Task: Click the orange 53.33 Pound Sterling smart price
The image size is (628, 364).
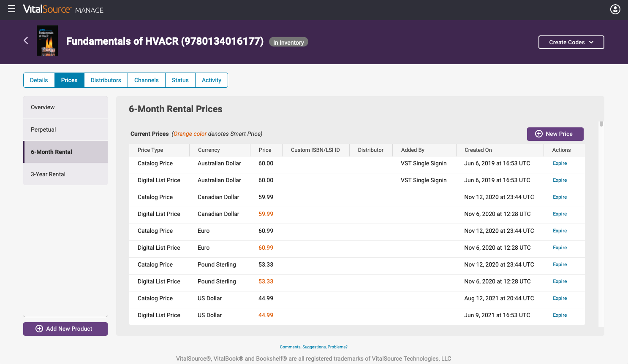Action: 266,281
